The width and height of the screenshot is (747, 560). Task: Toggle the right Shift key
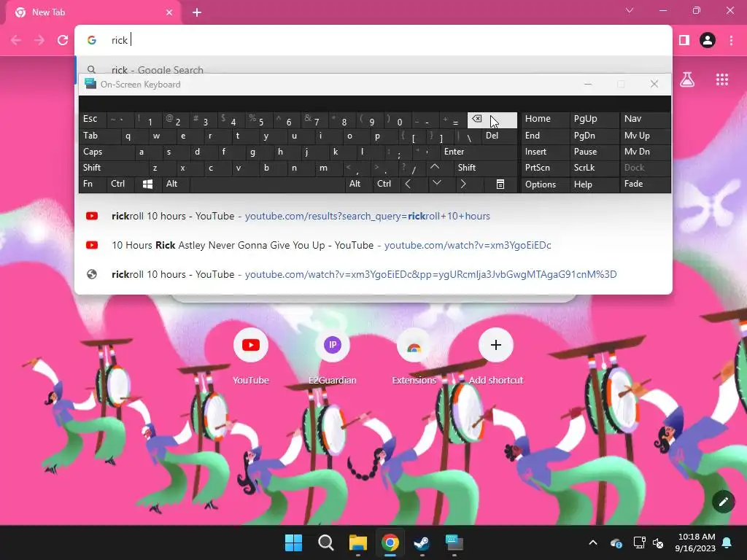click(x=485, y=168)
